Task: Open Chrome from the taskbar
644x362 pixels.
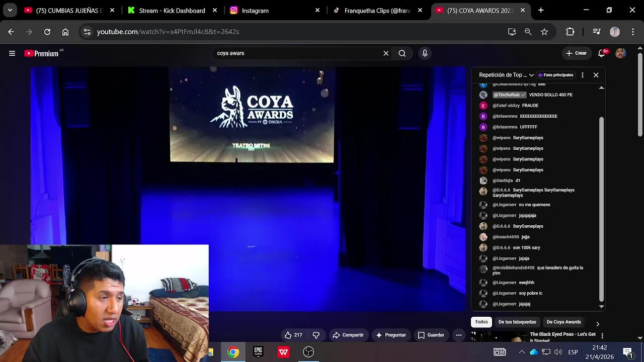Action: [233, 352]
